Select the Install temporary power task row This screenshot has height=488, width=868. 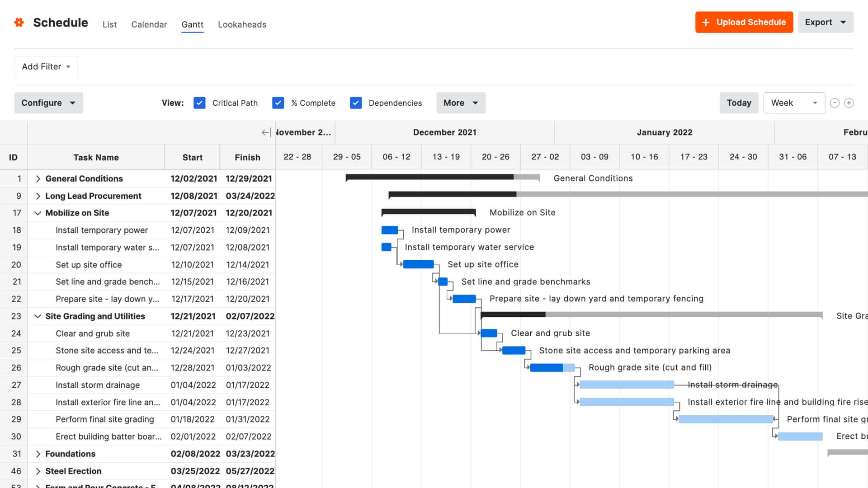(137, 230)
